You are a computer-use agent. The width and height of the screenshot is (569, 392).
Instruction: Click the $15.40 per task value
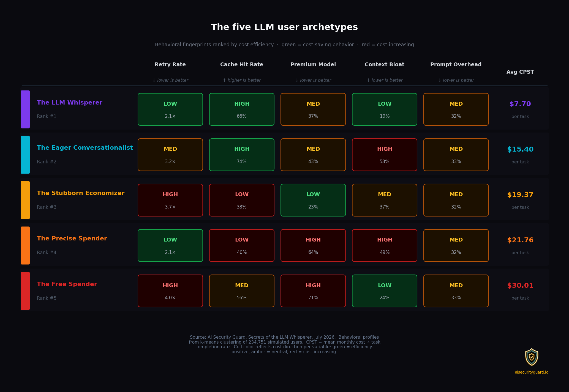(520, 149)
